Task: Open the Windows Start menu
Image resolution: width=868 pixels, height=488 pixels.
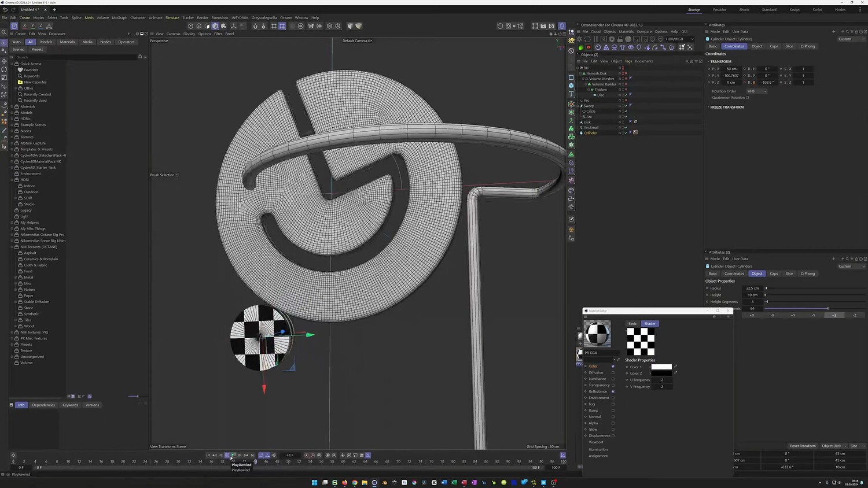Action: tap(315, 482)
